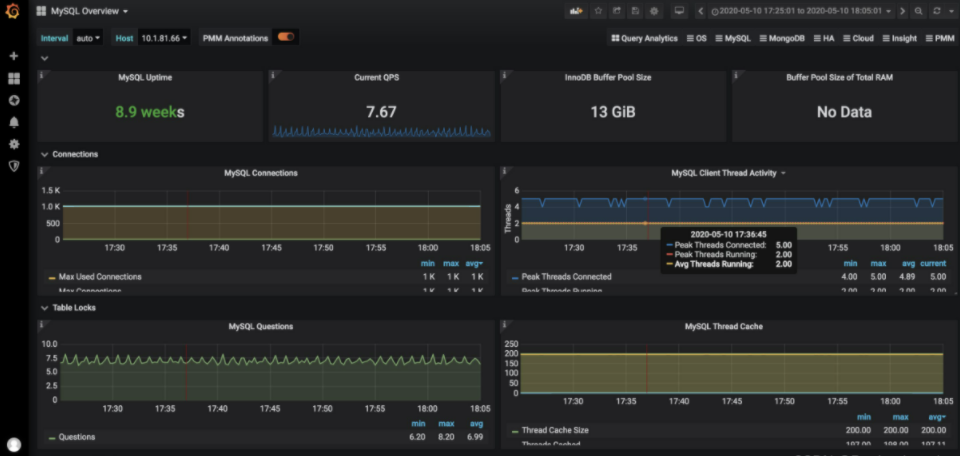Open the time range picker
Image resolution: width=960 pixels, height=456 pixels.
802,11
